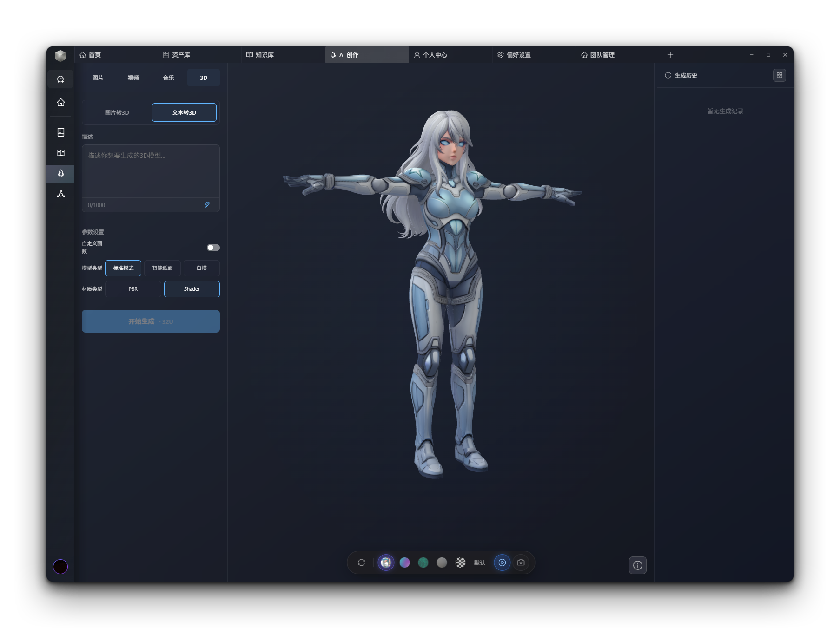Toggle the 自定义面数 switch

(x=213, y=248)
